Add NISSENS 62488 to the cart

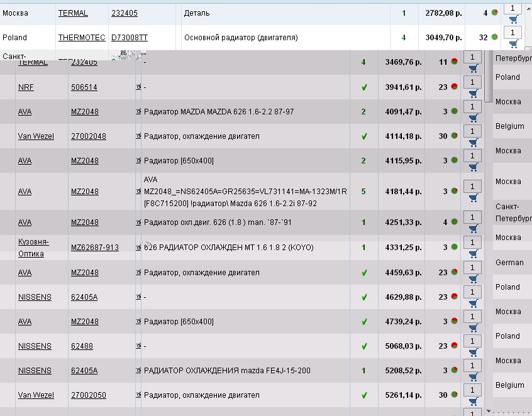pos(474,352)
